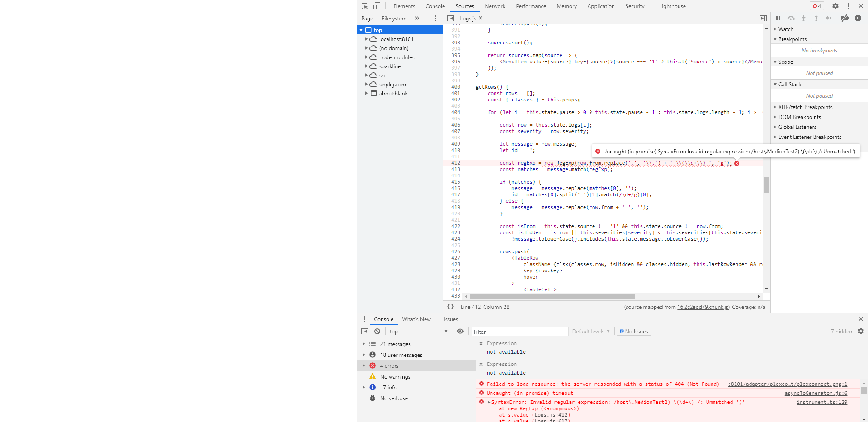This screenshot has width=868, height=422.
Task: Switch to the Network panel tab
Action: click(495, 6)
